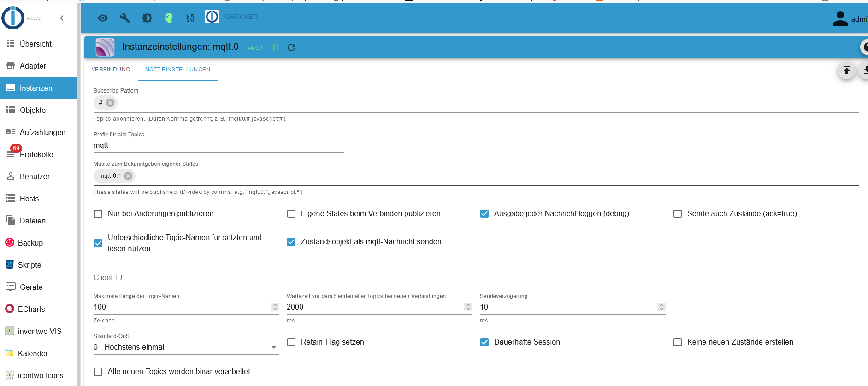Viewport: 868px width, 386px height.
Task: Disable Ausgabe jeder Nachricht loggen (debug)
Action: [x=484, y=214]
